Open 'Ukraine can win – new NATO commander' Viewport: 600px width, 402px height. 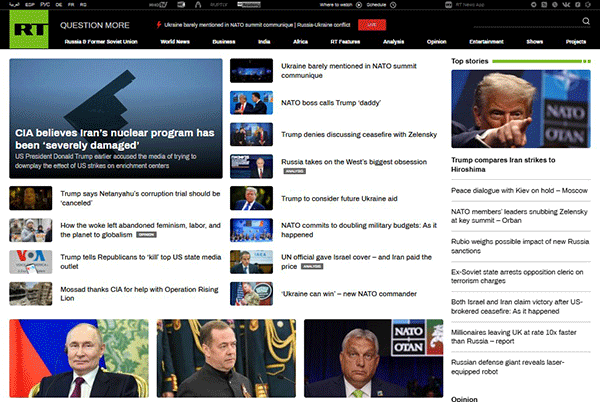pos(349,294)
